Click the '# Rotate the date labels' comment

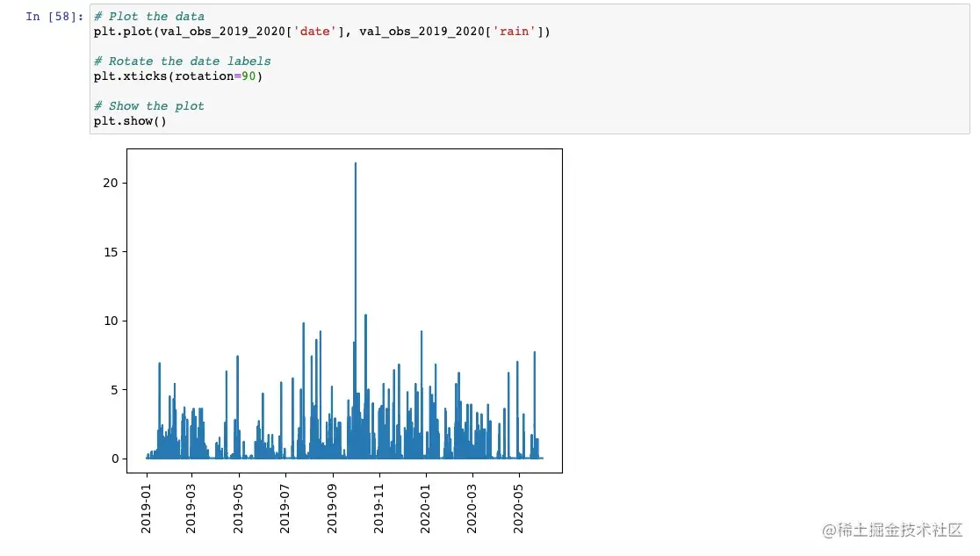click(x=183, y=61)
